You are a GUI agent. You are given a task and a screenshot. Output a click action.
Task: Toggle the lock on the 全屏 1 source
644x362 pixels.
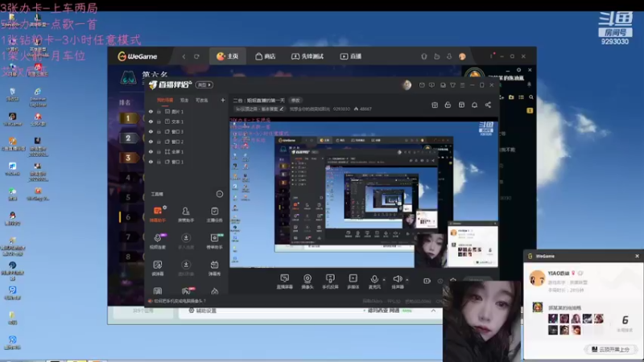[159, 151]
